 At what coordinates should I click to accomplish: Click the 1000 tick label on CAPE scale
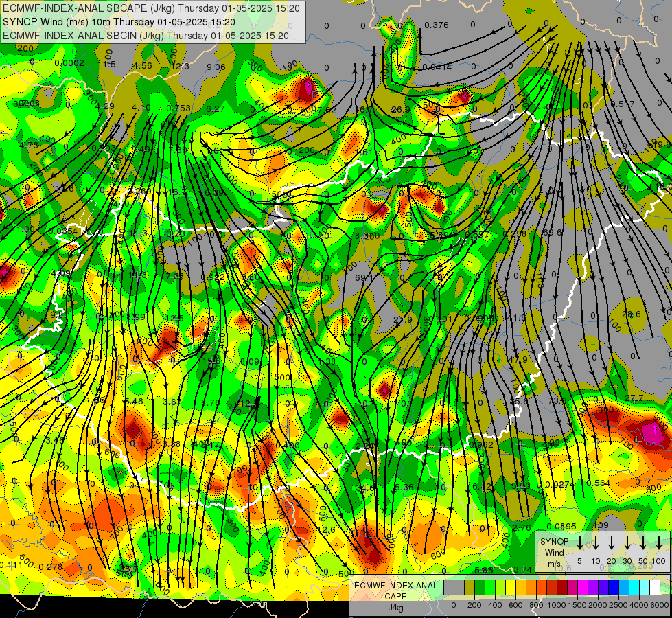click(x=557, y=605)
